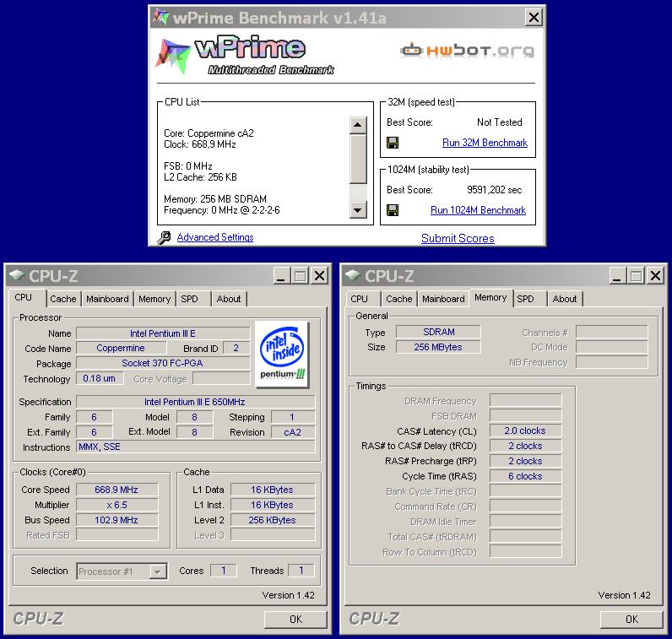Click Multiplier value 'x 6.5'
Image resolution: width=672 pixels, height=639 pixels.
click(117, 505)
